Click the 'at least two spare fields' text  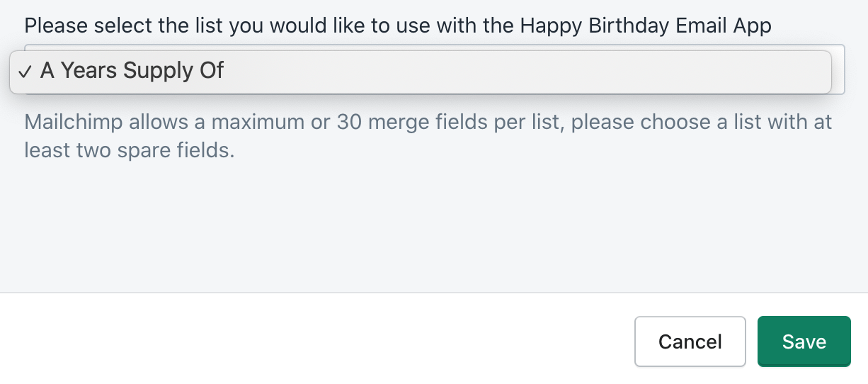coord(127,150)
